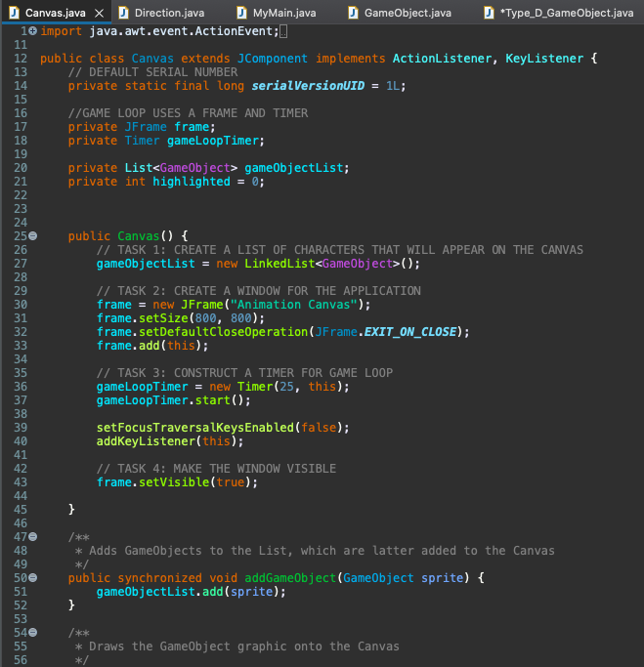Viewport: 644px width, 667px height.
Task: Collapse the Javadoc comment at line 54
Action: (x=33, y=633)
